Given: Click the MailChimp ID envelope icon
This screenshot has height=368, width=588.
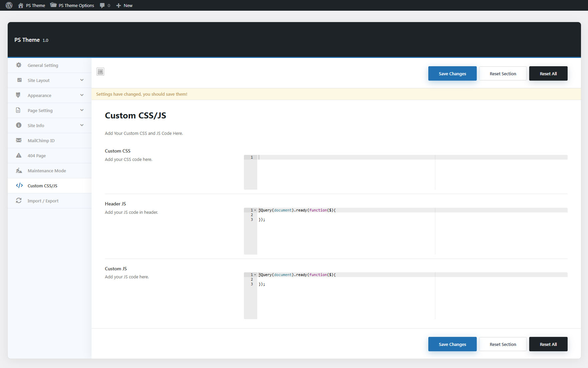Looking at the screenshot, I should [19, 141].
